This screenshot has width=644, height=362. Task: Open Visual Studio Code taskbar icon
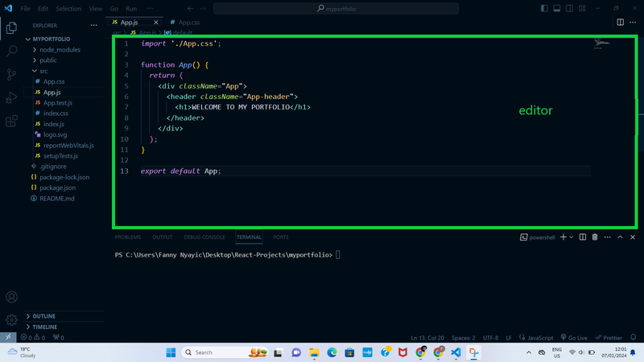[456, 352]
